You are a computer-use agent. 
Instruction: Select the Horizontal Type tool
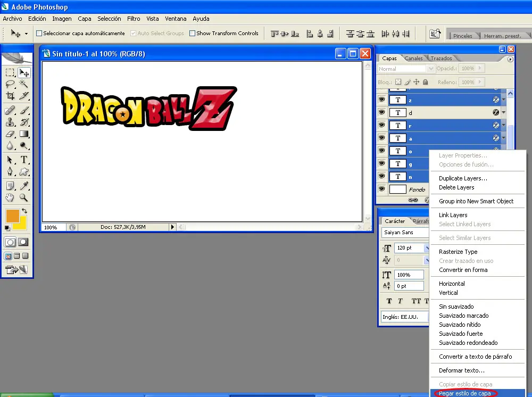point(24,160)
